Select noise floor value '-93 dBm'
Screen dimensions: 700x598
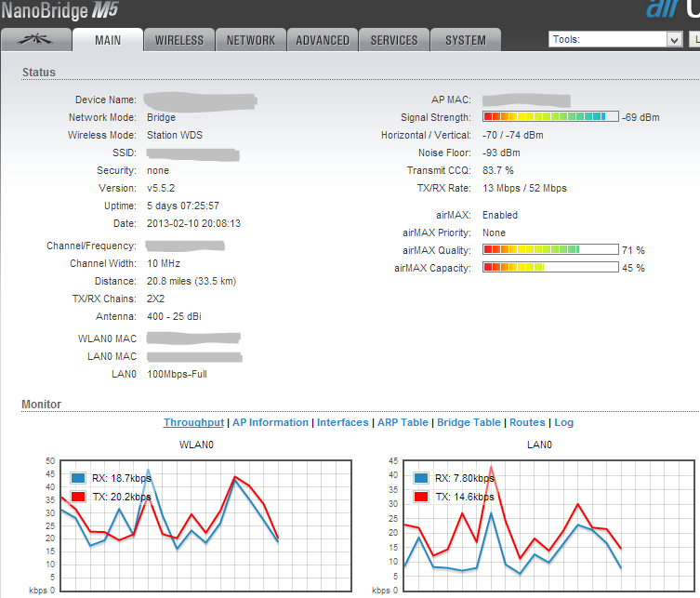[501, 153]
